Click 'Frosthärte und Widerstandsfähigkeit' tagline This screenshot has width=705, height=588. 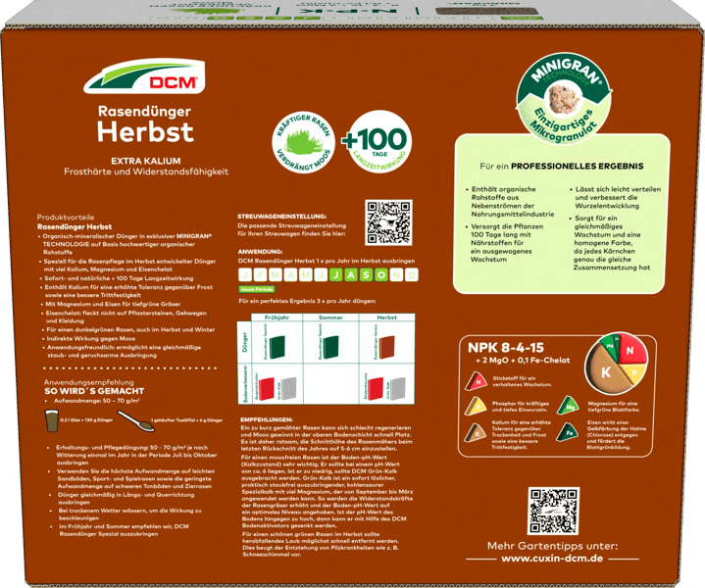click(x=146, y=171)
